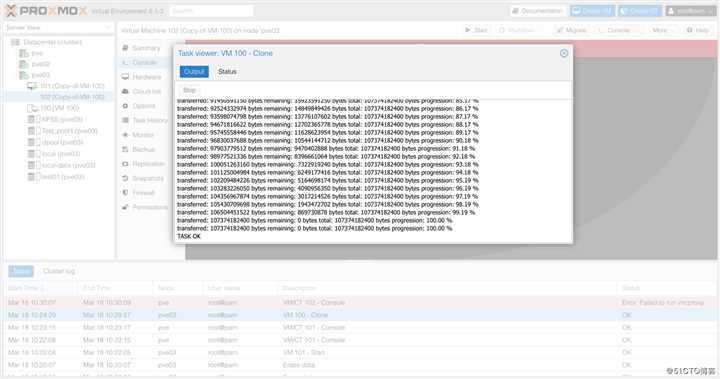Open Task History section in VM menu

pyautogui.click(x=150, y=120)
